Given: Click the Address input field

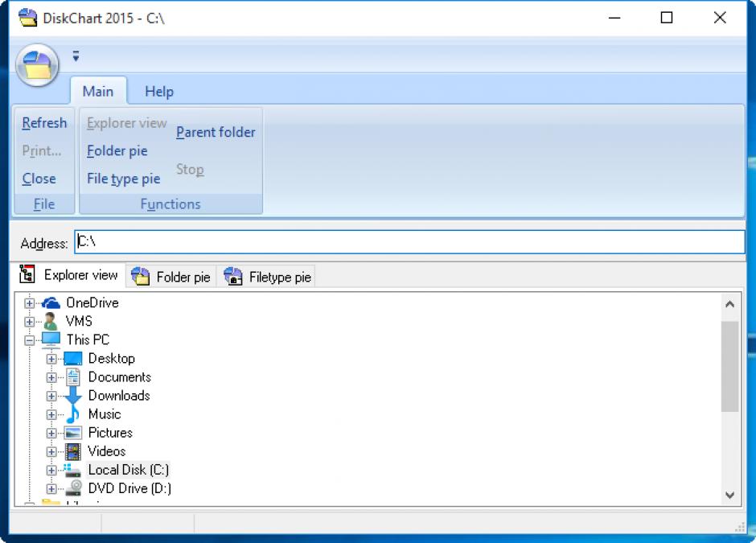Looking at the screenshot, I should click(410, 242).
